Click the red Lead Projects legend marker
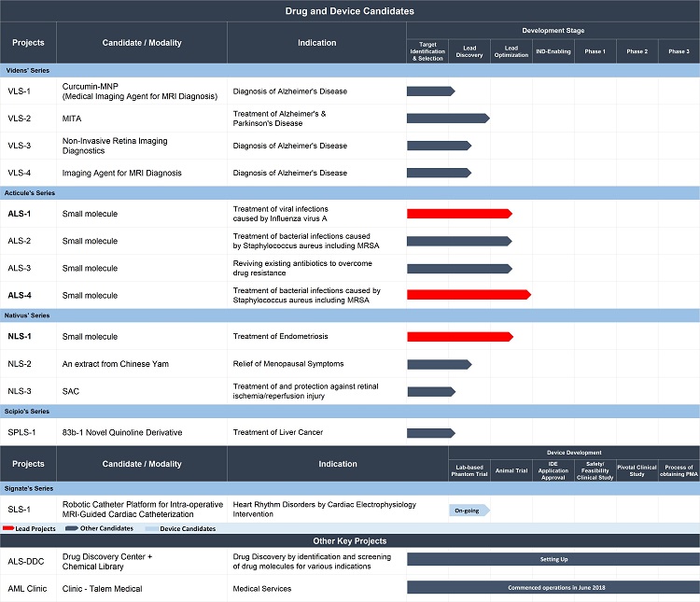 coord(8,528)
